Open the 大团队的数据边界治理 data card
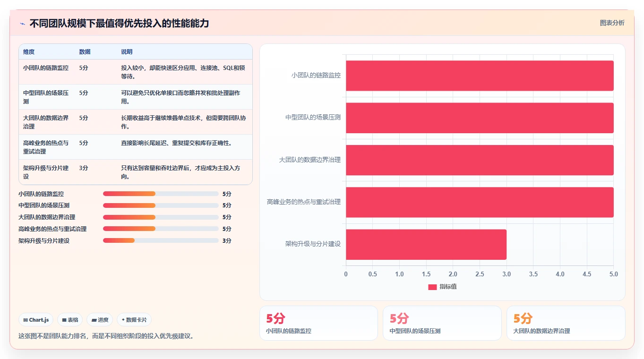 point(566,323)
